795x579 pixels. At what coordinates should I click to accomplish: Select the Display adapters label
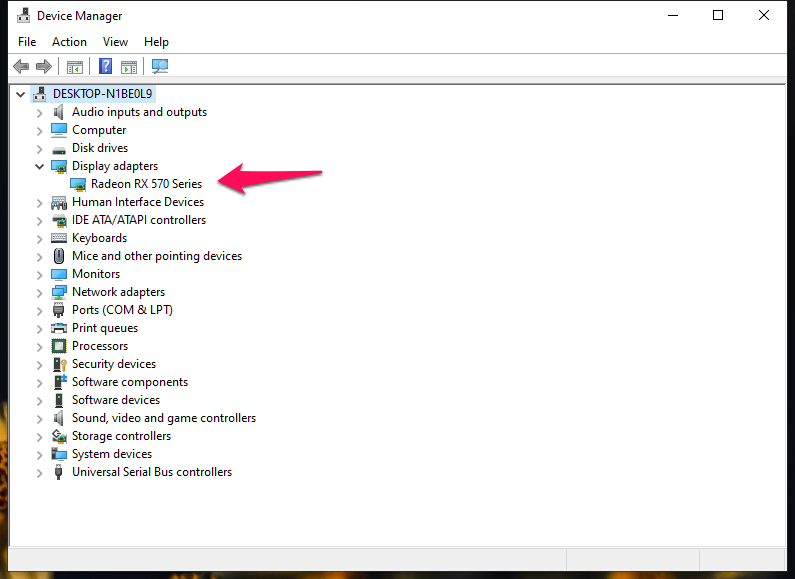click(115, 166)
